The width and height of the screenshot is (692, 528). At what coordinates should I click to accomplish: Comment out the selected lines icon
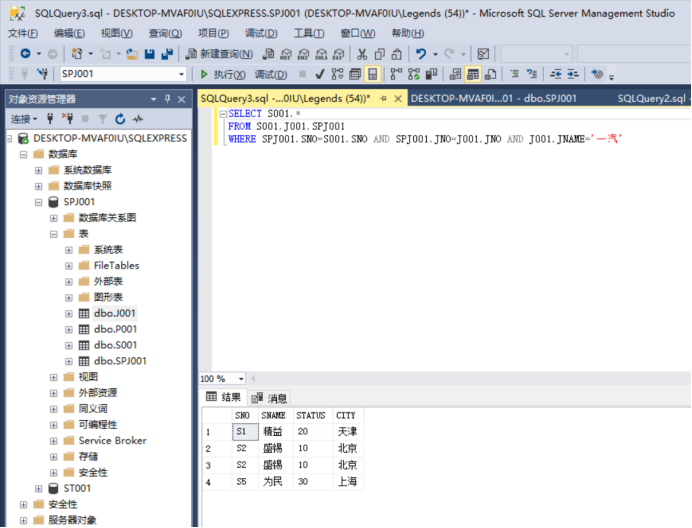pyautogui.click(x=515, y=74)
